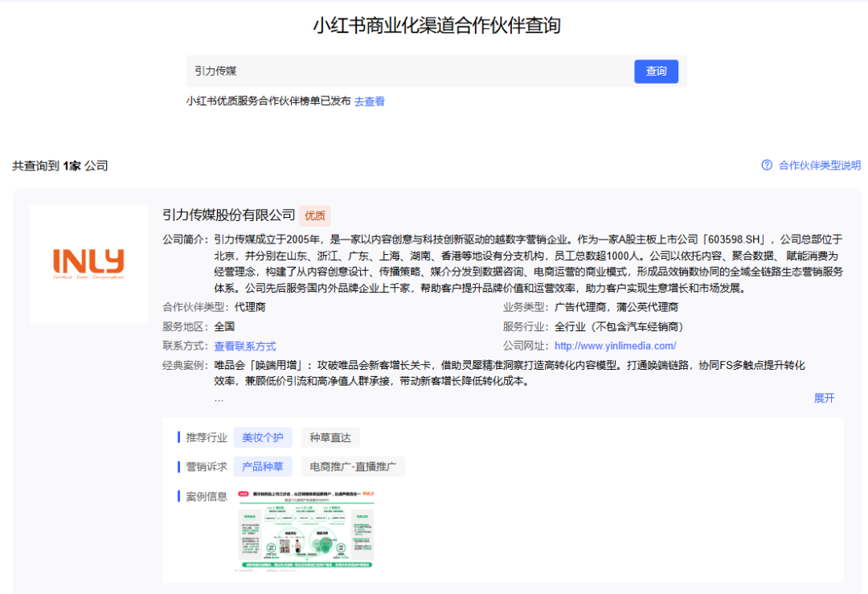
Task: Open 合作伙伴类型说明 explanation link
Action: tap(819, 166)
